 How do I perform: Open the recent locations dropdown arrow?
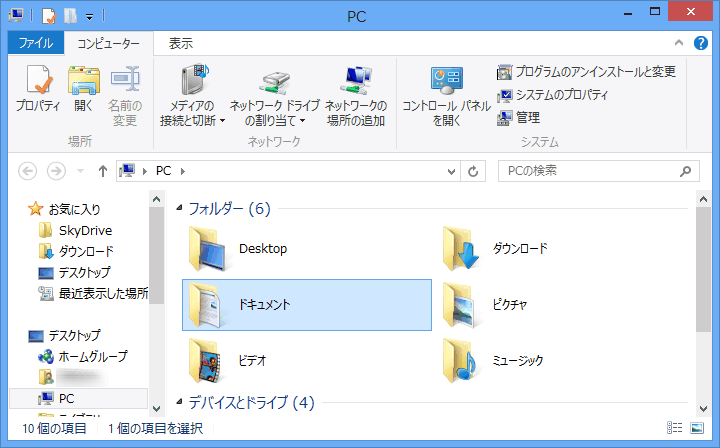pos(80,171)
